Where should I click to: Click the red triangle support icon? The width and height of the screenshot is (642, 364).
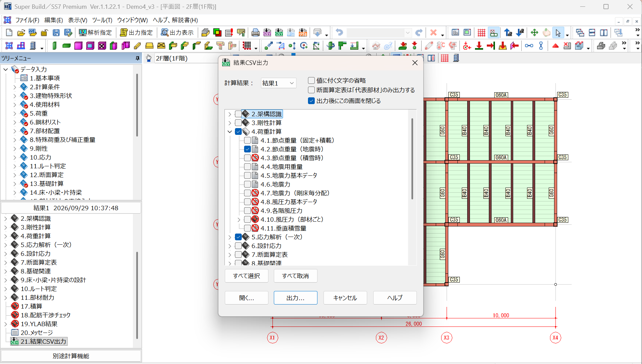point(555,46)
